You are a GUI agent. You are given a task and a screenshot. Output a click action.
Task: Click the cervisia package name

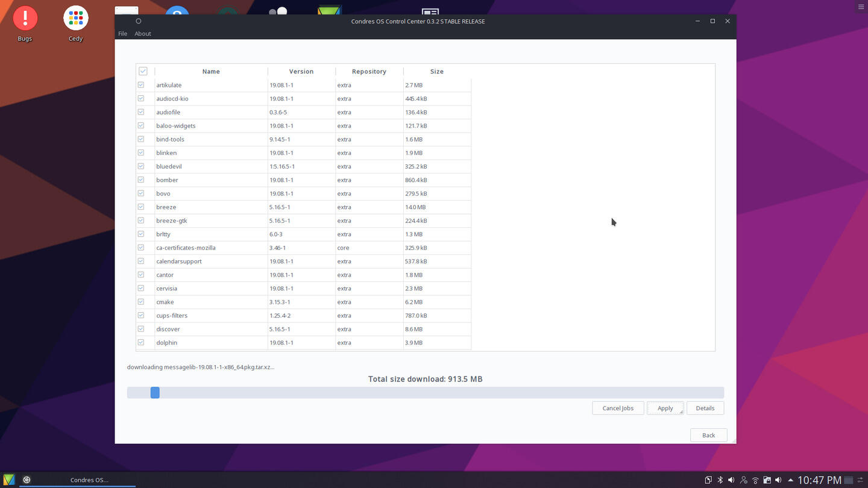[167, 289]
